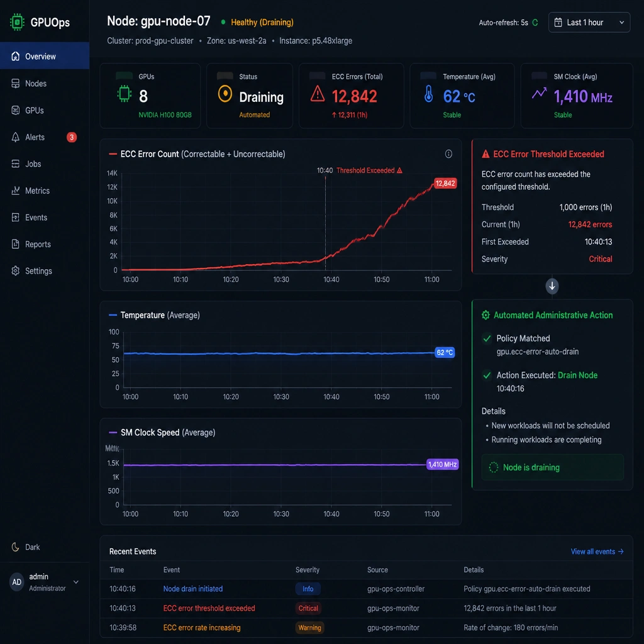Click the Drain Node action link
Viewport: 644px width, 644px height.
point(577,375)
